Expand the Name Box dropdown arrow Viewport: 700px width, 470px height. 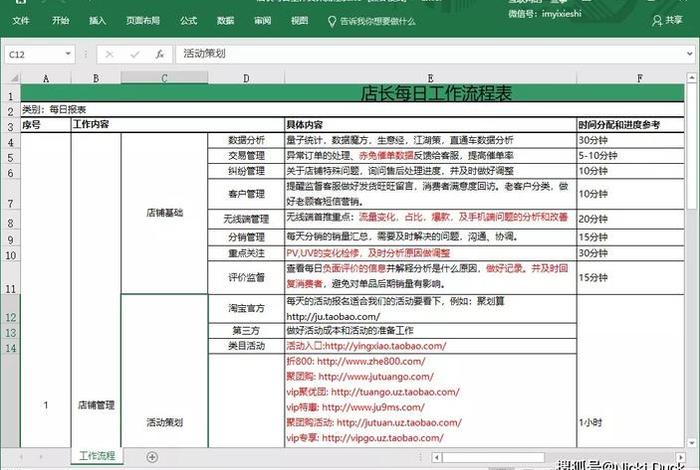68,54
